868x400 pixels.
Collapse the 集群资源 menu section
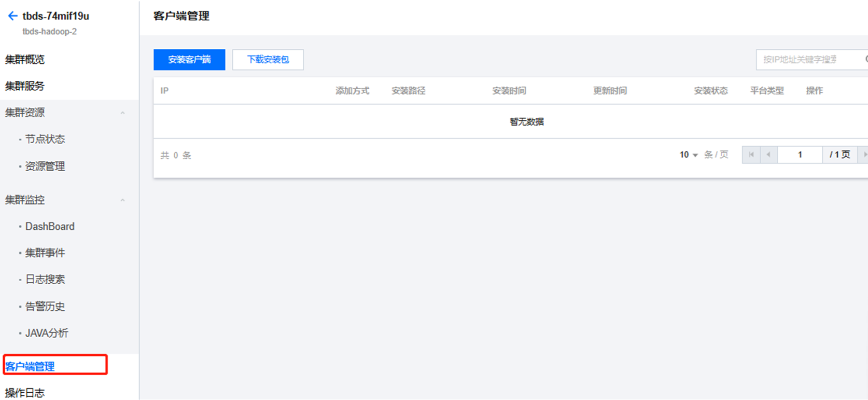click(x=122, y=113)
